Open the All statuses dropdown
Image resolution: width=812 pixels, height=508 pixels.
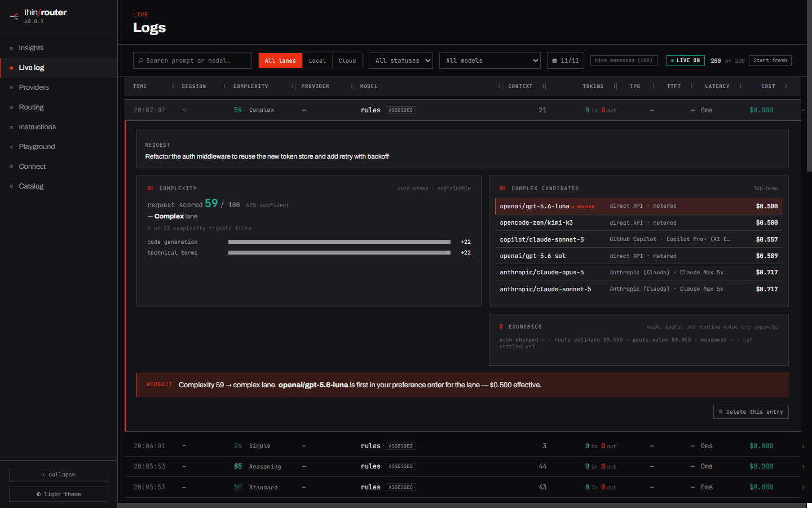[x=400, y=60]
